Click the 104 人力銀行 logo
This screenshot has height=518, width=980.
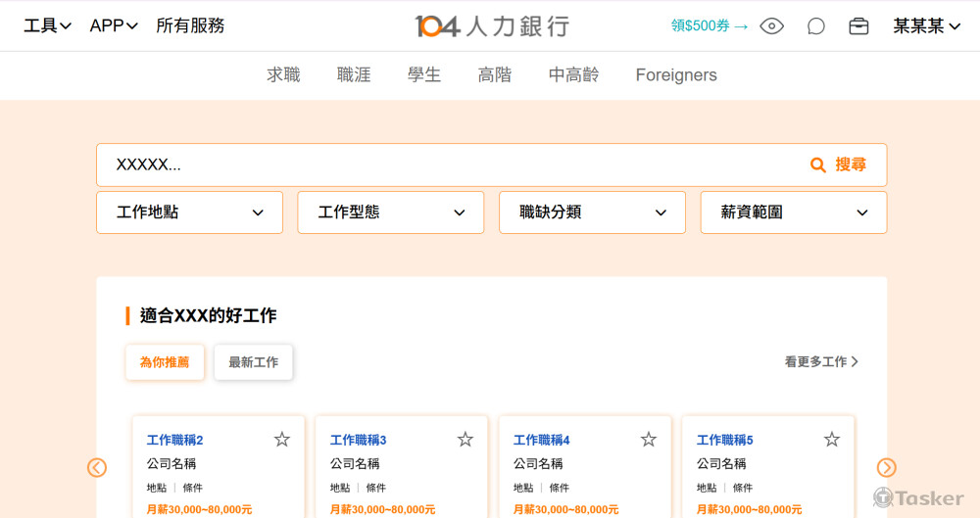491,26
